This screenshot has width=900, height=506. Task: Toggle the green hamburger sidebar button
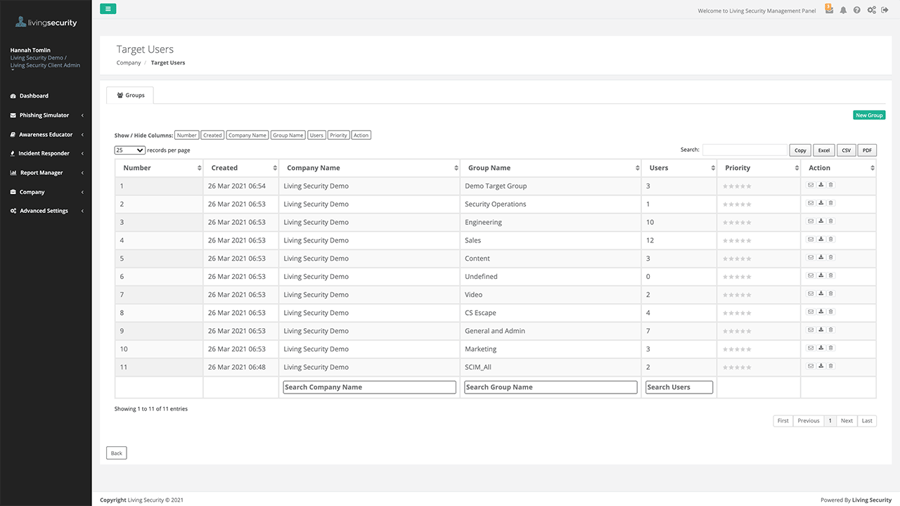tap(108, 9)
